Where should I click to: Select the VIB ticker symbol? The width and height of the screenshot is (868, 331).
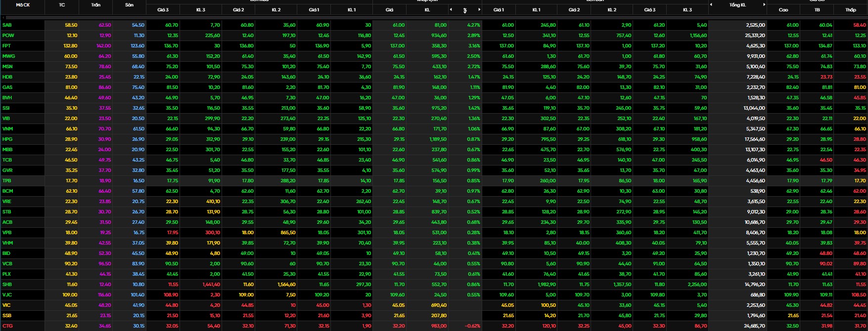6,118
